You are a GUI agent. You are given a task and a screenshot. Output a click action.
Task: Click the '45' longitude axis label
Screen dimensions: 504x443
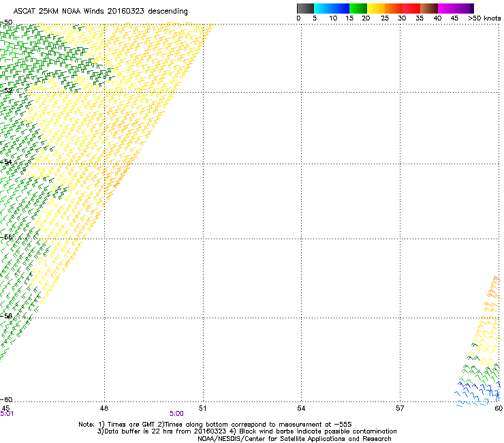pos(5,408)
